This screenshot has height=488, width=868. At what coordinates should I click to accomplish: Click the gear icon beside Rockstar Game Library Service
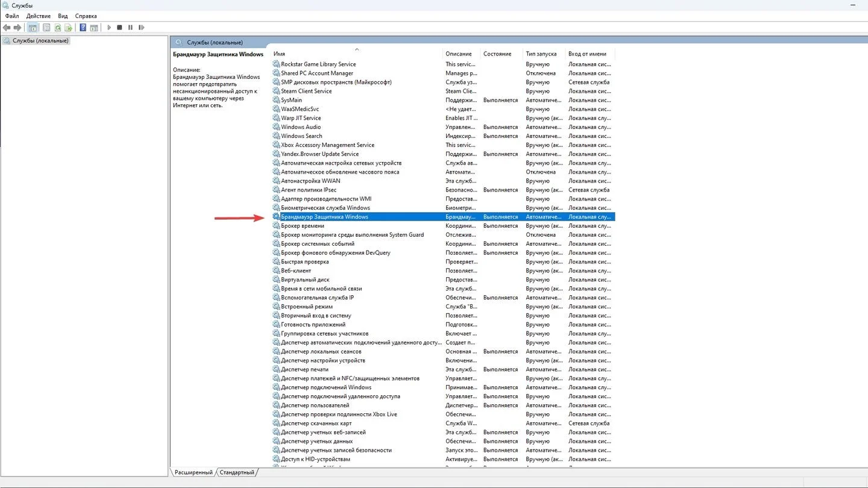pos(276,64)
